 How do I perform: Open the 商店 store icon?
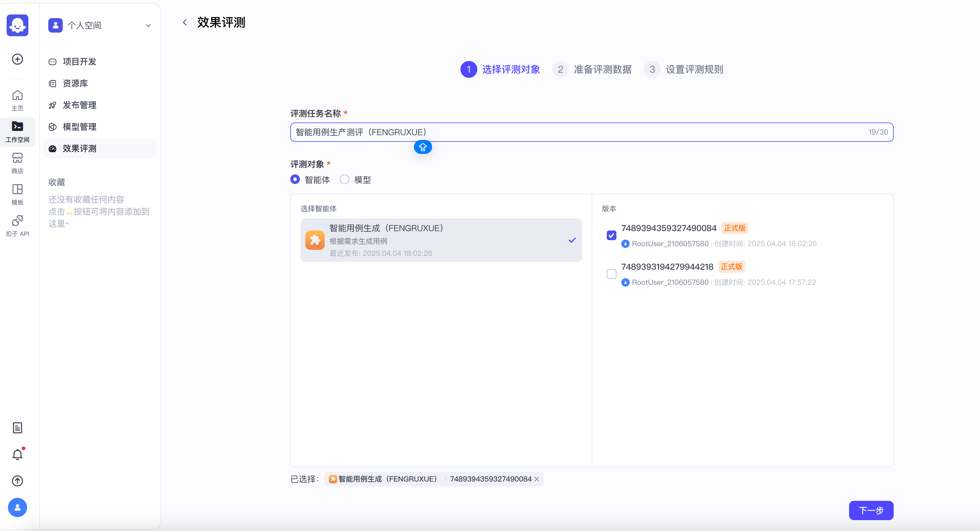pos(17,163)
